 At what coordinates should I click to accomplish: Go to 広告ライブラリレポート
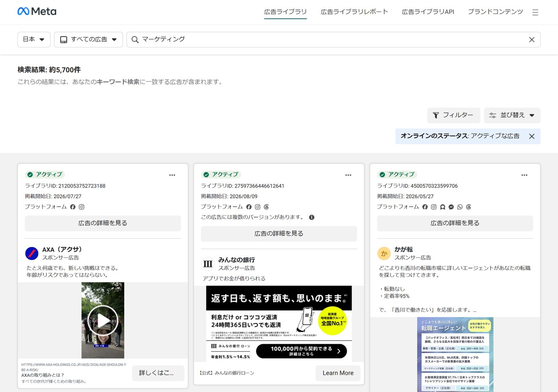click(x=354, y=12)
